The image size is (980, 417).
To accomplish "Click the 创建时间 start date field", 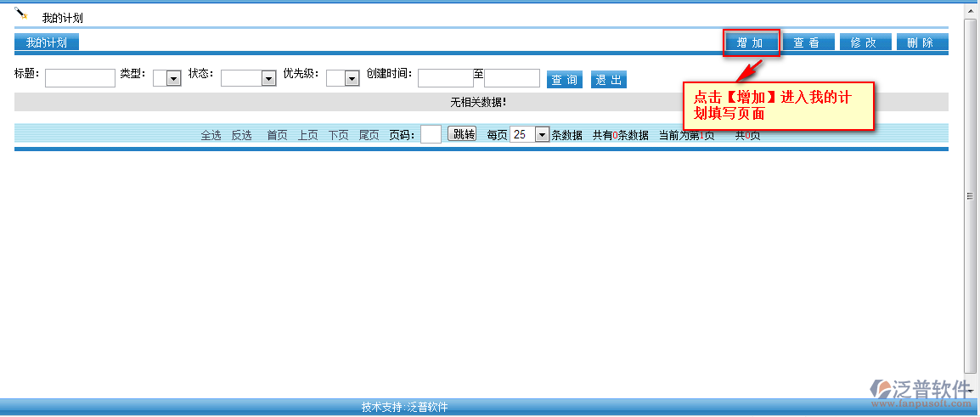I will pyautogui.click(x=446, y=77).
